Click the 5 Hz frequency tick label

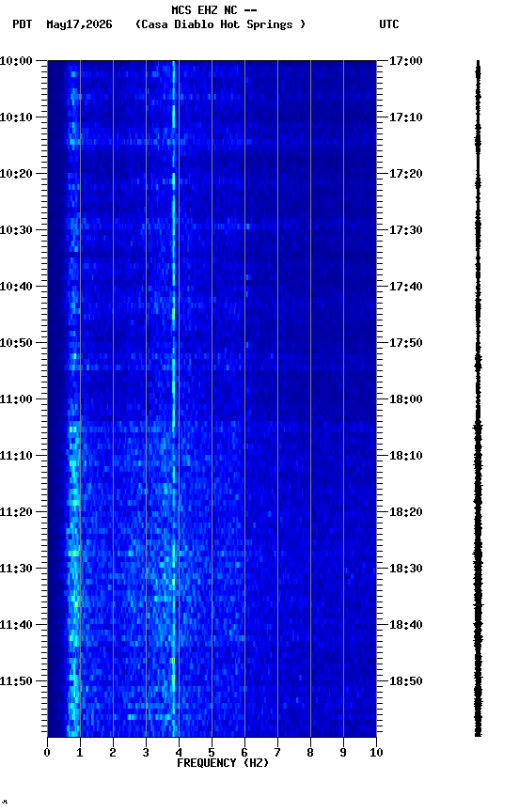pyautogui.click(x=212, y=753)
